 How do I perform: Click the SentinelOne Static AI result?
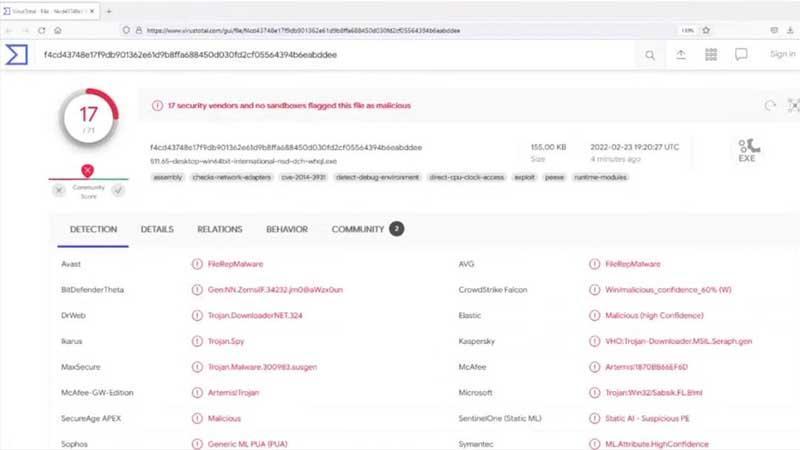tap(647, 418)
